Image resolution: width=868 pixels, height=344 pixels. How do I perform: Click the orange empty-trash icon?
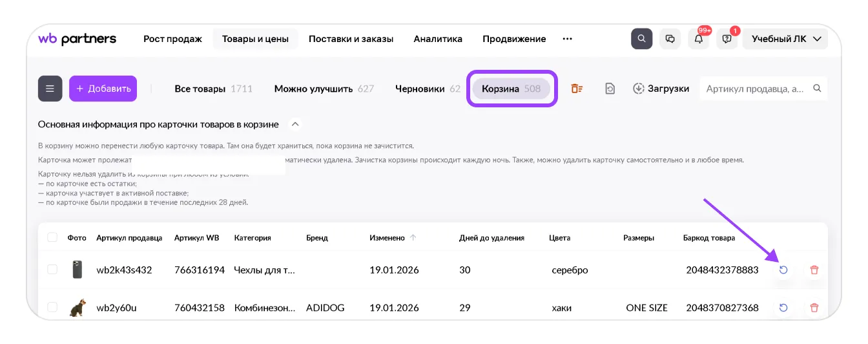click(x=577, y=89)
